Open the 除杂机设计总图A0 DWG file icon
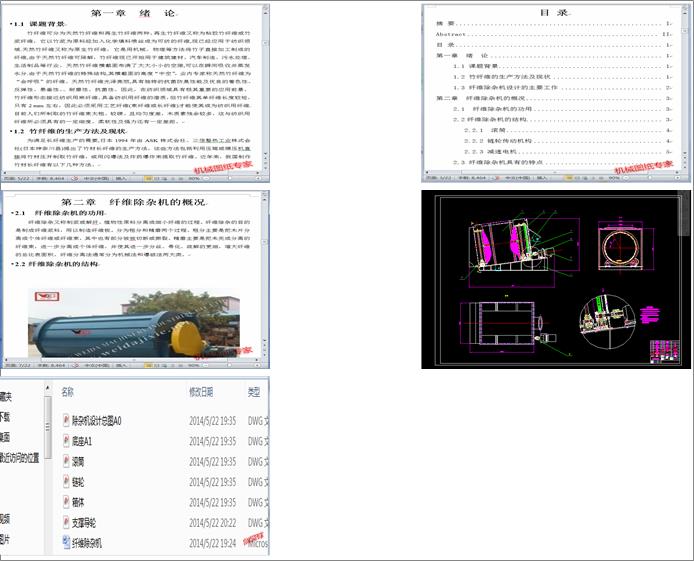Image resolution: width=694 pixels, height=561 pixels. click(66, 421)
